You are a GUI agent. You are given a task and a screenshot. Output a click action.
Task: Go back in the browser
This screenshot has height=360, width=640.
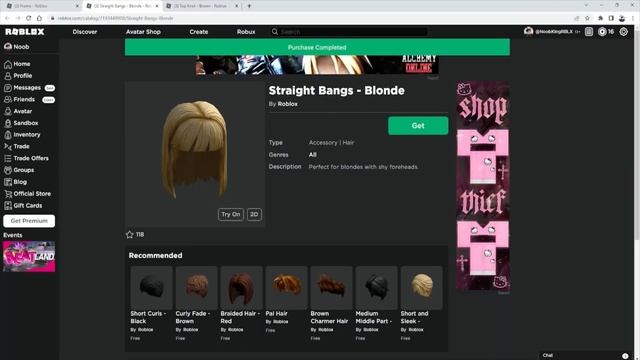7,18
